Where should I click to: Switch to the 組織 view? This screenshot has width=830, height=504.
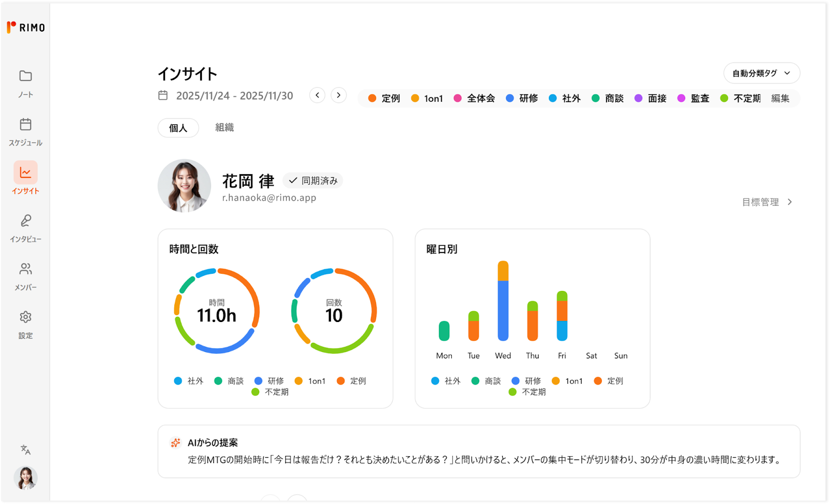point(223,128)
